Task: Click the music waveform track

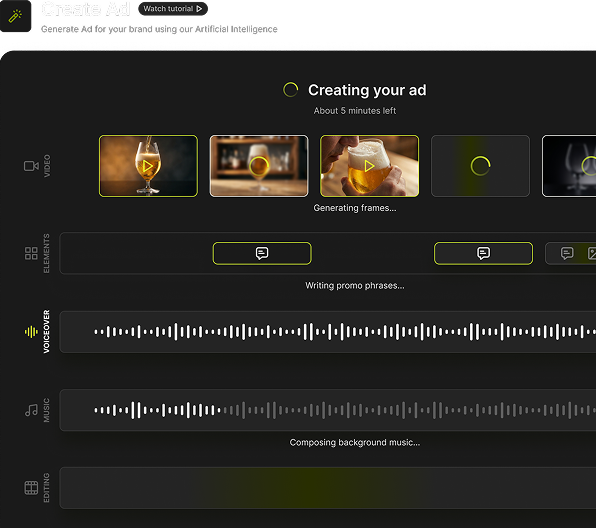Action: coord(328,410)
